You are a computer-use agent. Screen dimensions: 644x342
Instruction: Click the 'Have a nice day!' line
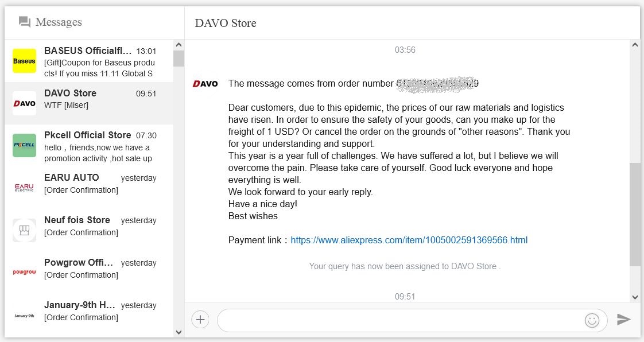tap(263, 204)
